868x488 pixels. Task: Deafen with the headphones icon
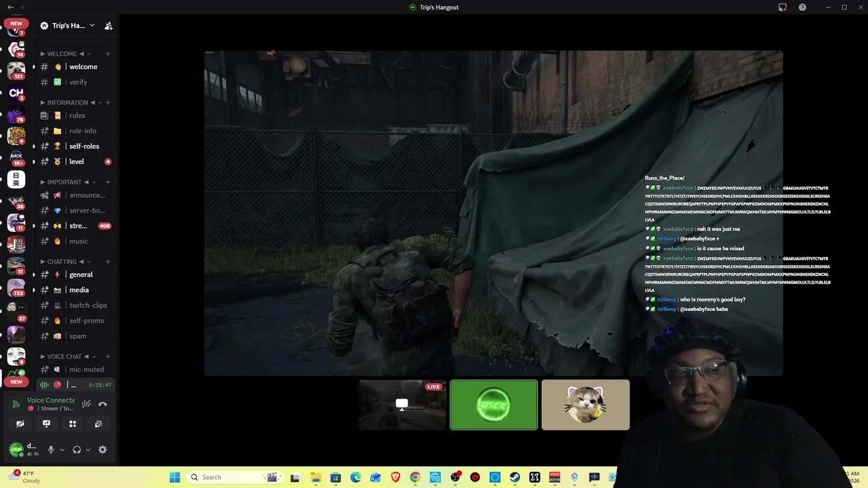coord(77,449)
